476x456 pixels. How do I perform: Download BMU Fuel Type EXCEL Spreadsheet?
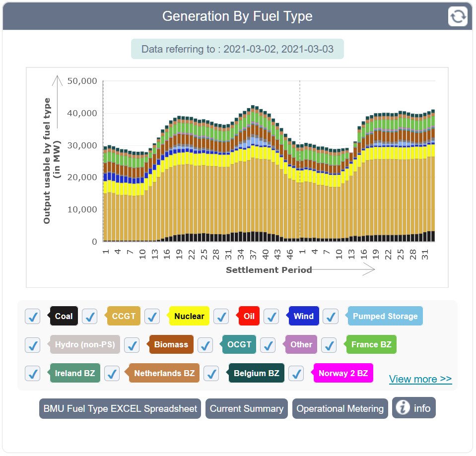tap(120, 409)
